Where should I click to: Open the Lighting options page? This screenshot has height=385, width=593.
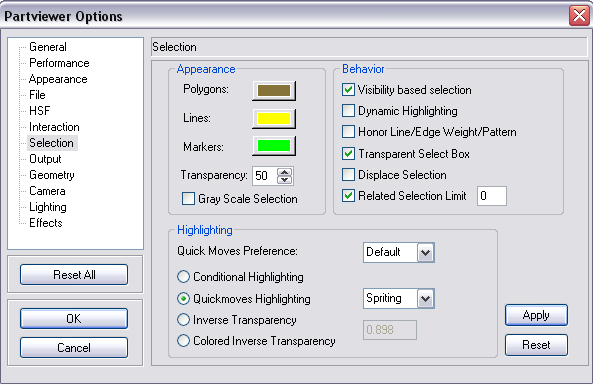click(x=48, y=207)
